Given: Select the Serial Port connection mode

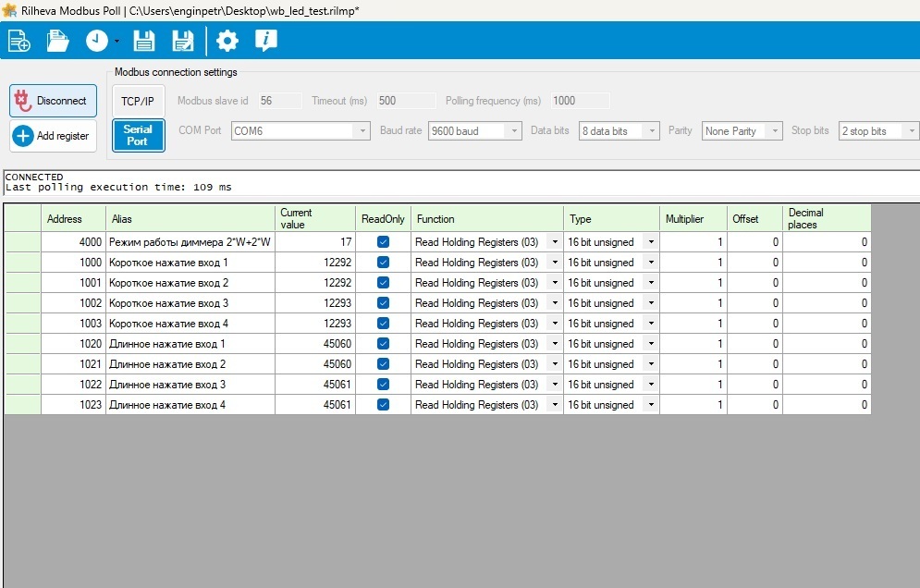Looking at the screenshot, I should [138, 135].
